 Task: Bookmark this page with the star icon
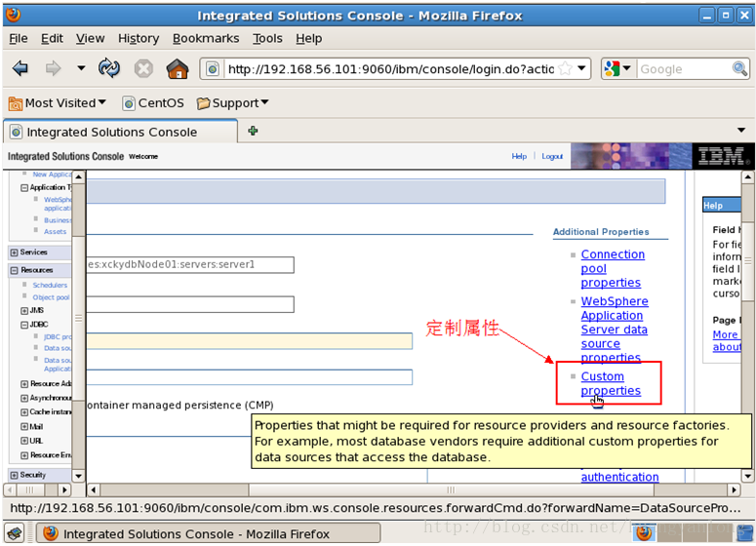click(565, 68)
